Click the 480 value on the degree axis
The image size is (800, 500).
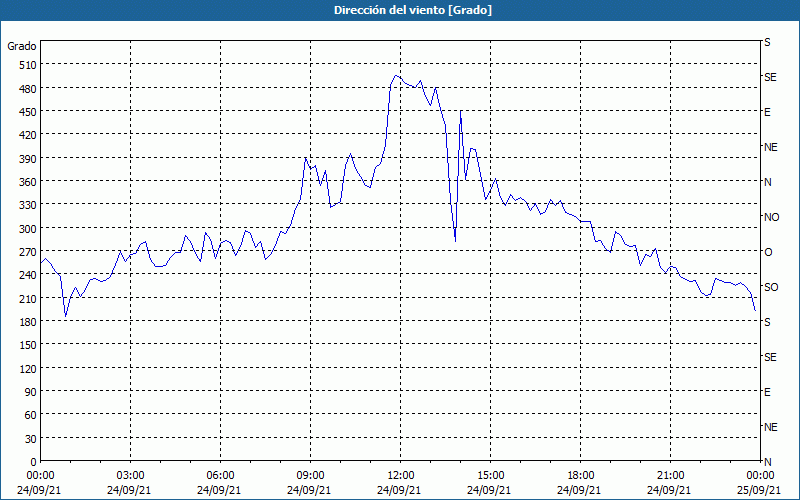pos(28,88)
